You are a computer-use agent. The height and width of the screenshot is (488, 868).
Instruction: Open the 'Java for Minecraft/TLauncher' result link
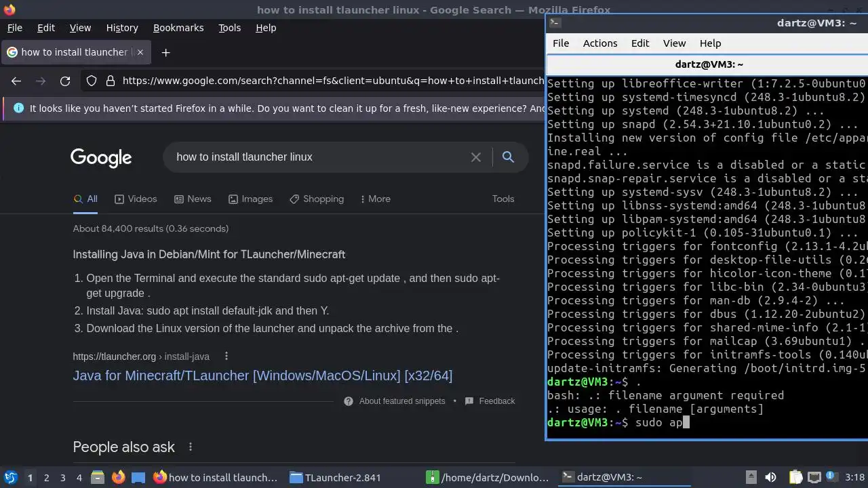(262, 375)
